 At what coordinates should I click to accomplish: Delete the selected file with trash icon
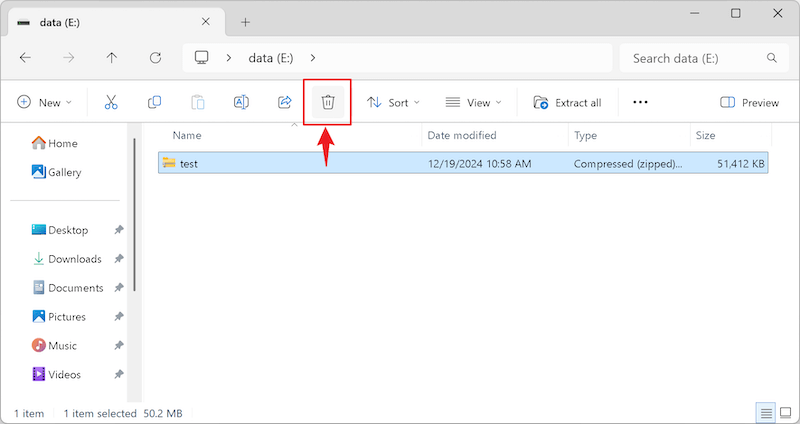pyautogui.click(x=328, y=103)
